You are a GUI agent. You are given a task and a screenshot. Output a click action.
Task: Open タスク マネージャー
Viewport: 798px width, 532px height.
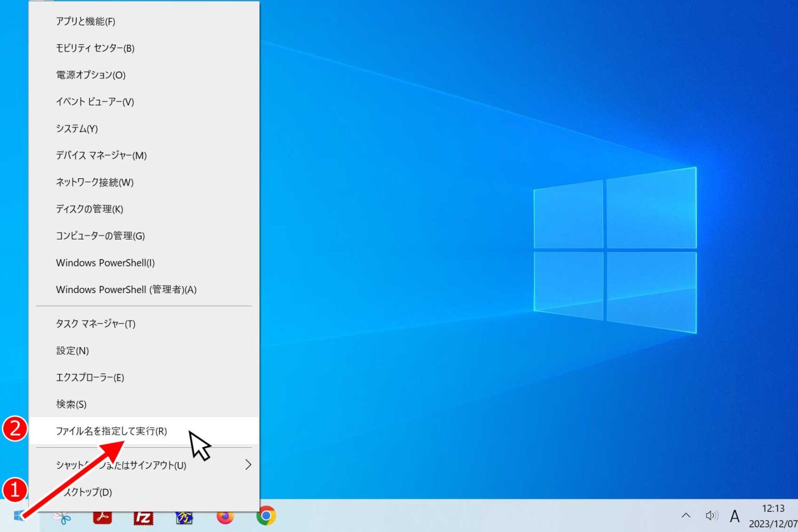(95, 323)
